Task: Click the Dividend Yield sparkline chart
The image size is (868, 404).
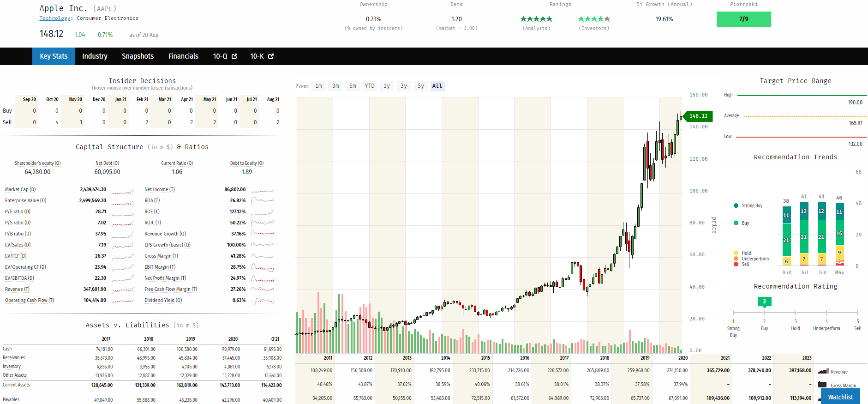Action: click(263, 301)
